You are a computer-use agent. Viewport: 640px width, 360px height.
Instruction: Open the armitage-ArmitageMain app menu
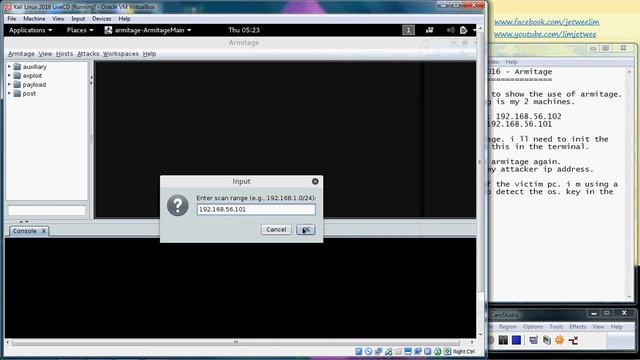tap(148, 30)
